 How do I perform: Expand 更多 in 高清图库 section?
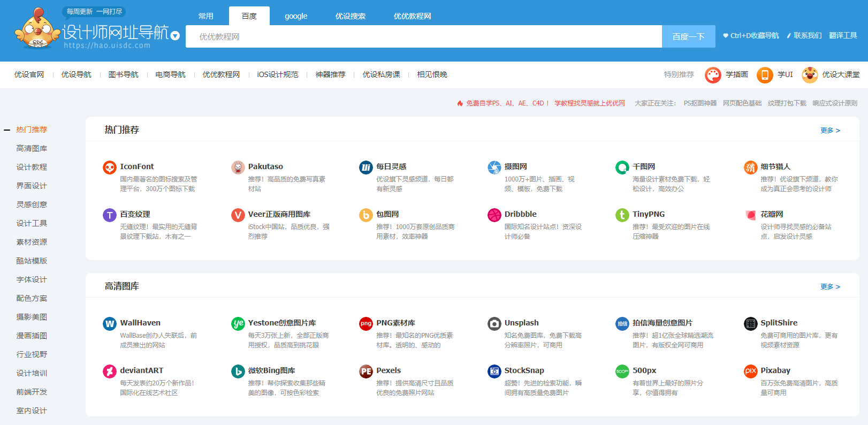(830, 287)
